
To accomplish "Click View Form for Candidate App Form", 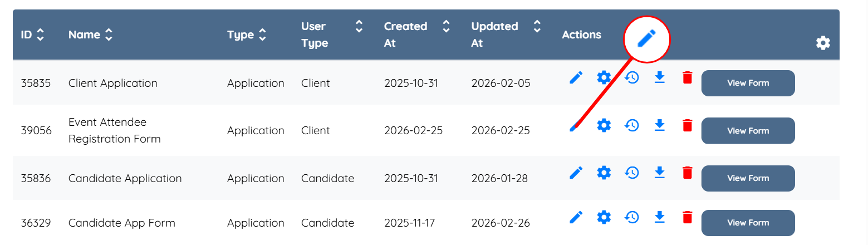I will tap(748, 223).
